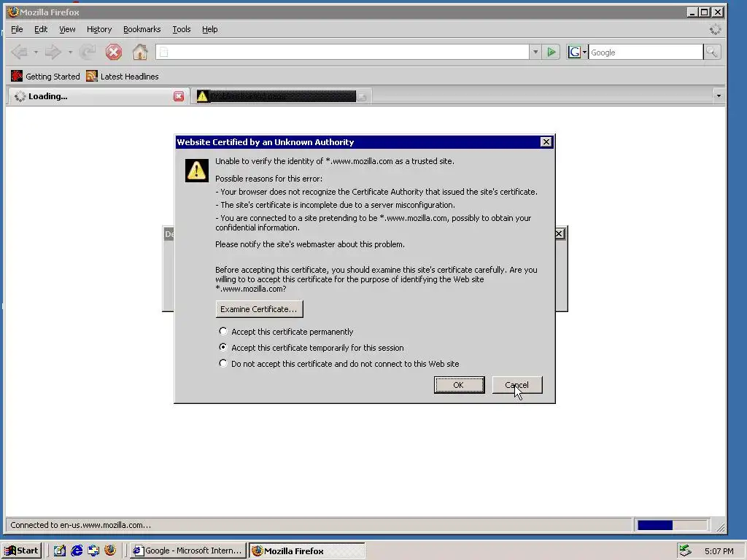Click first quick launch notepad icon
The height and width of the screenshot is (560, 747).
60,551
